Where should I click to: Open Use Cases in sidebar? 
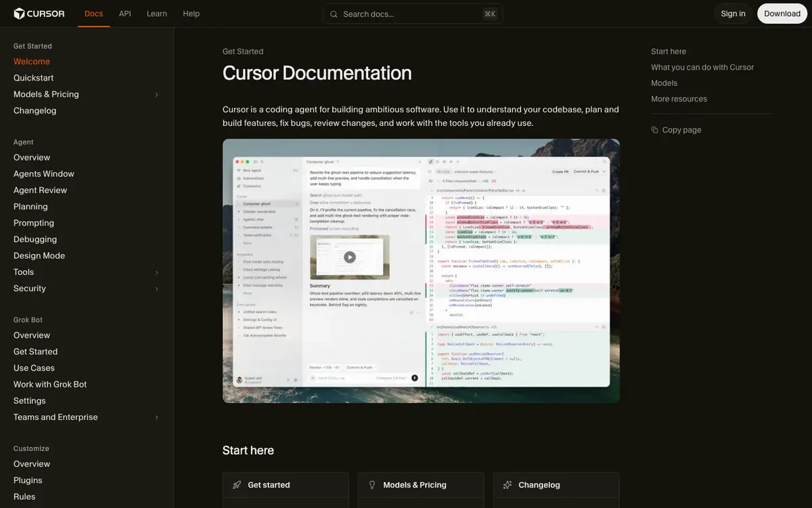coord(34,368)
